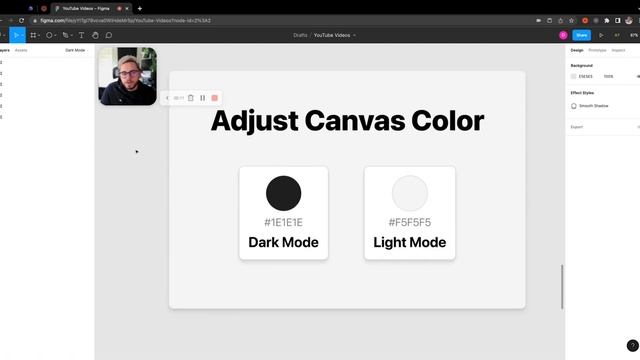Select the Comment tool

click(109, 35)
